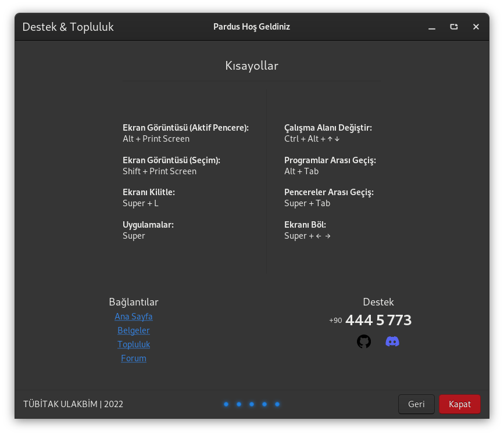This screenshot has height=435, width=504.
Task: Maximize the Pardus welcome window
Action: (x=454, y=27)
